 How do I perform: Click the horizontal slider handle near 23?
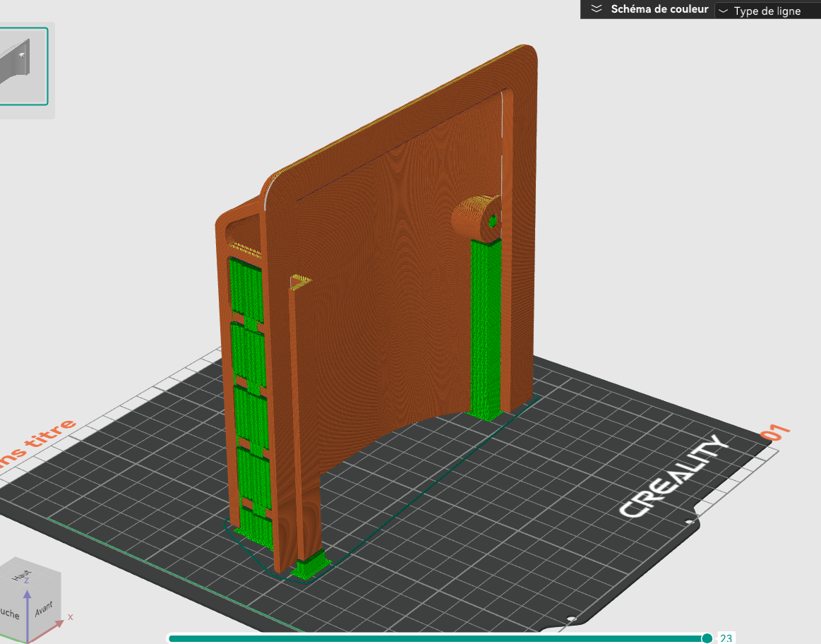[x=707, y=638]
